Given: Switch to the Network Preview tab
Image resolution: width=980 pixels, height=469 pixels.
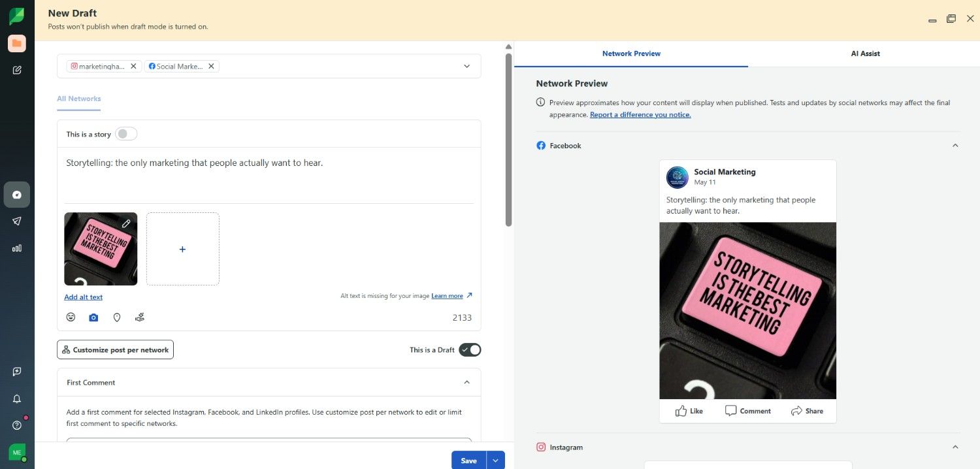Looking at the screenshot, I should 631,54.
